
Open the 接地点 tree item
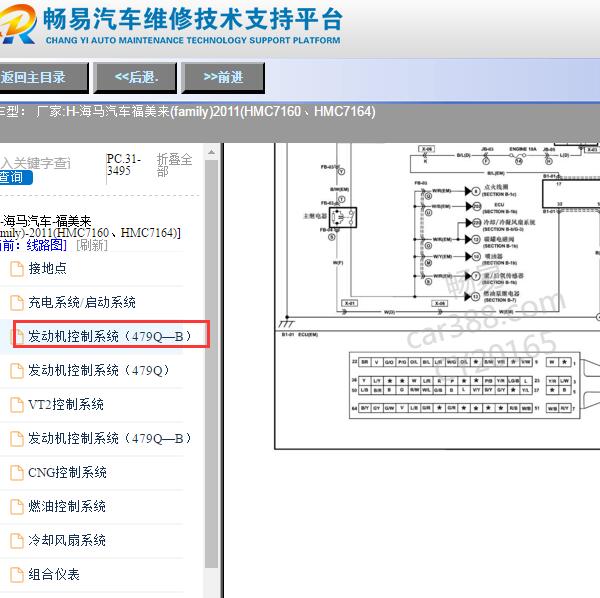[47, 269]
